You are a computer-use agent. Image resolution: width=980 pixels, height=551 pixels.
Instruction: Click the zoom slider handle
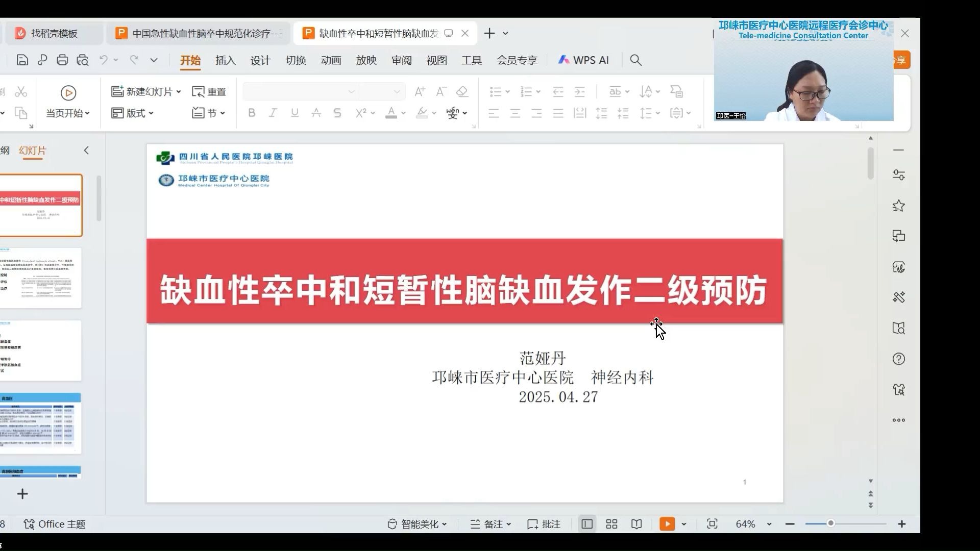(830, 523)
